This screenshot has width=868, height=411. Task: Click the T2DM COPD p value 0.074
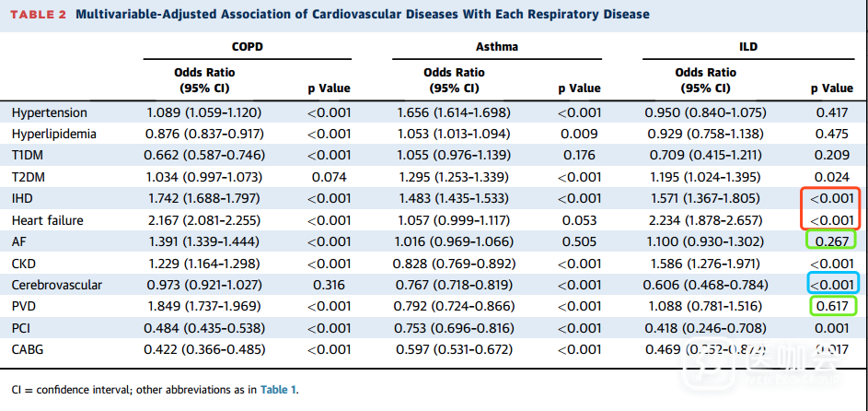click(x=328, y=177)
